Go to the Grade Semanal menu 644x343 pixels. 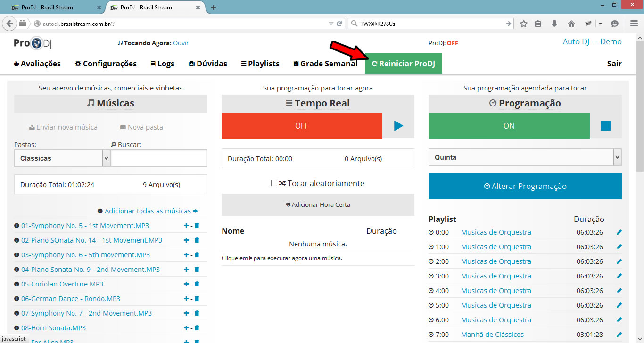coord(325,64)
